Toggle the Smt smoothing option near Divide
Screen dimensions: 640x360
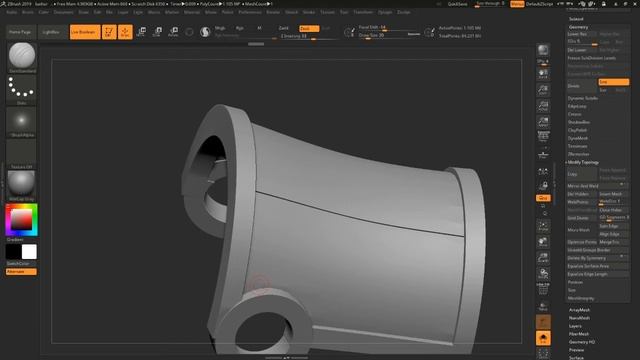pyautogui.click(x=613, y=82)
